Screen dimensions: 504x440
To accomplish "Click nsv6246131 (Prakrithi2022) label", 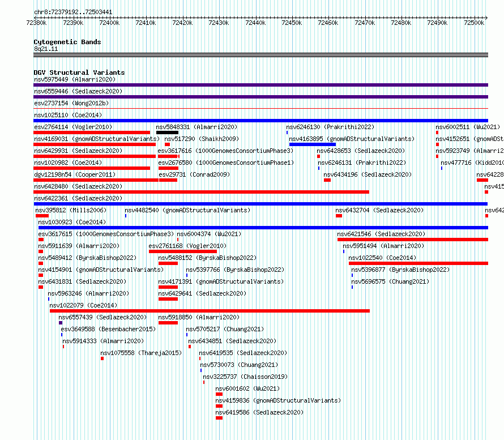I will click(362, 163).
